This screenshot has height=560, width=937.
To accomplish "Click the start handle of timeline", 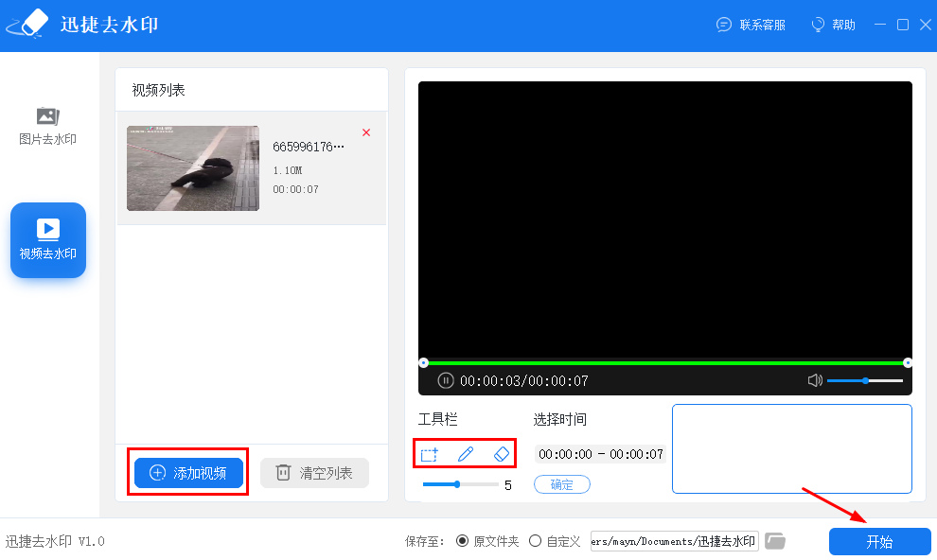I will click(x=423, y=362).
